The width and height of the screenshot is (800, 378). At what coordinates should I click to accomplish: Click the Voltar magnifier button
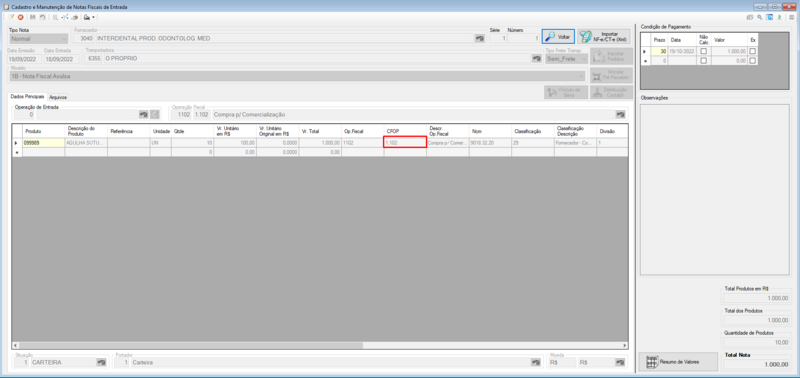point(558,37)
